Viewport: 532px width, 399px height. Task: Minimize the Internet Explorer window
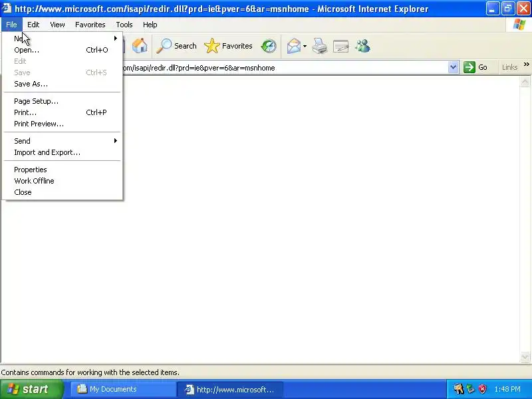point(493,9)
